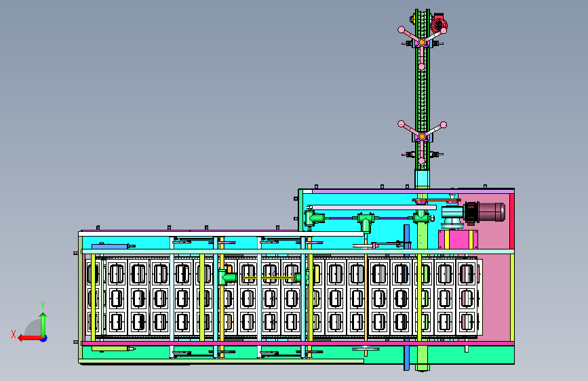Click the 'X' axis label
Image resolution: width=588 pixels, height=381 pixels.
pyautogui.click(x=14, y=334)
